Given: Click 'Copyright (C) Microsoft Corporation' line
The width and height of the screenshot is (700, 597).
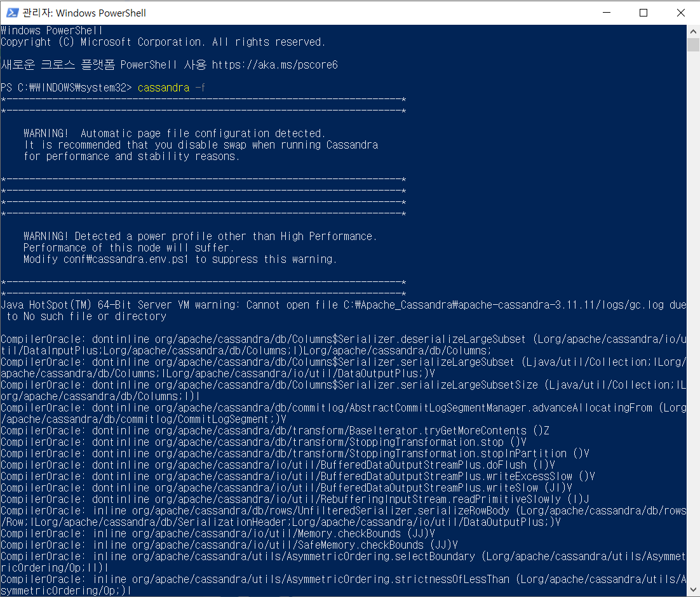Looking at the screenshot, I should [x=163, y=42].
